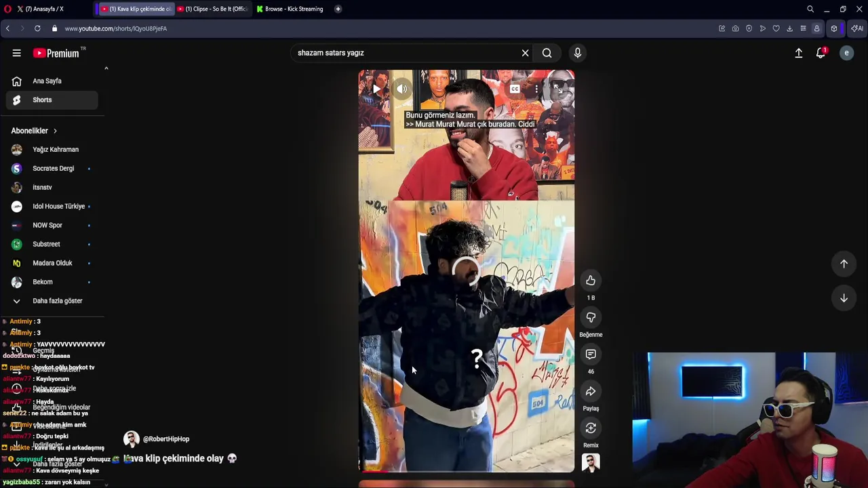The width and height of the screenshot is (868, 488).
Task: Reload the page with refresh icon
Action: click(x=37, y=28)
